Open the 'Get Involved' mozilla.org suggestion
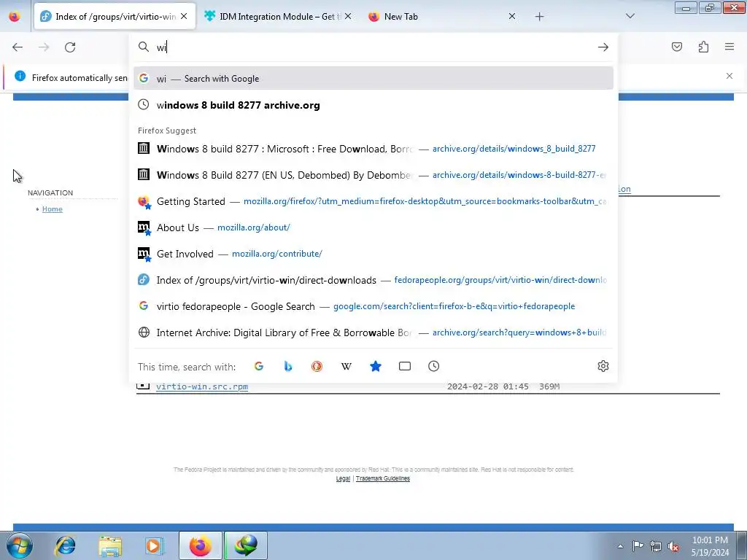The image size is (747, 560). point(373,254)
